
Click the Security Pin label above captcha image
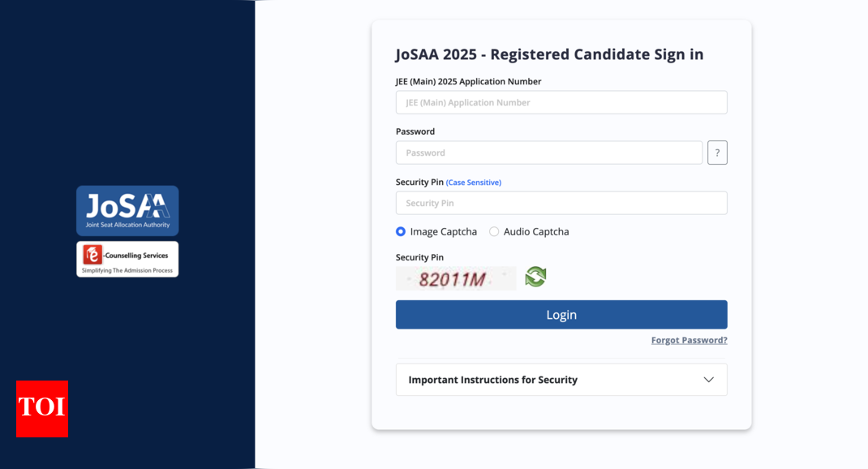coord(419,257)
